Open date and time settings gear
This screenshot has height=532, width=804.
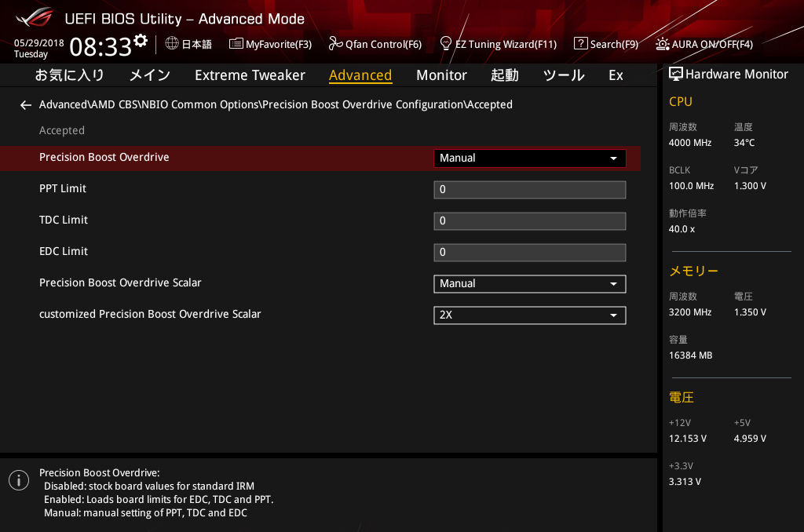(141, 40)
